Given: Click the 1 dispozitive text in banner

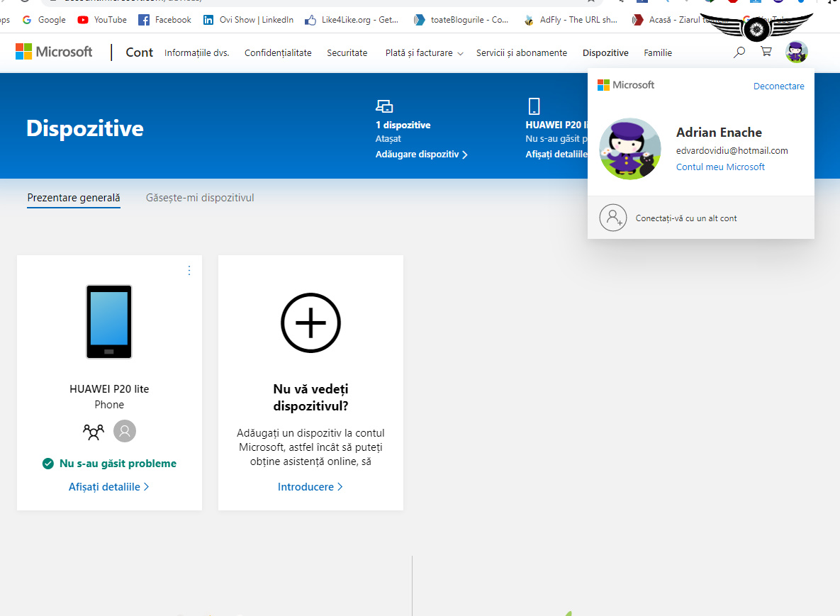Looking at the screenshot, I should pos(403,125).
